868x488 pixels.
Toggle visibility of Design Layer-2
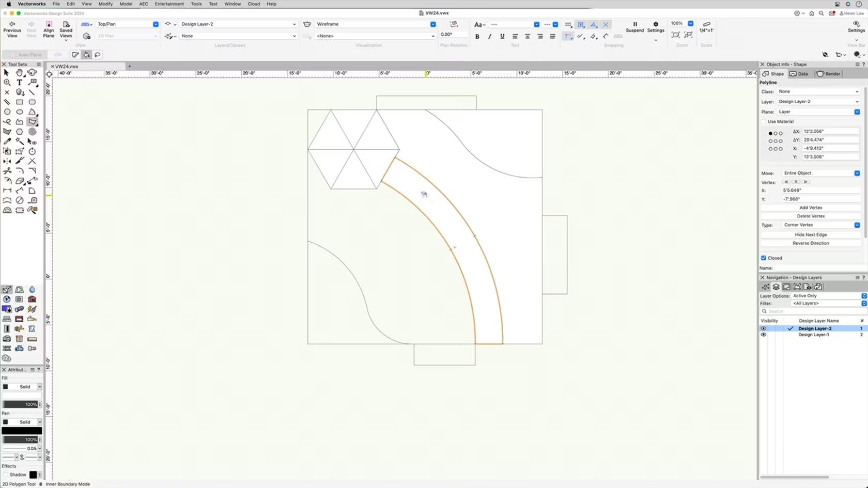764,328
